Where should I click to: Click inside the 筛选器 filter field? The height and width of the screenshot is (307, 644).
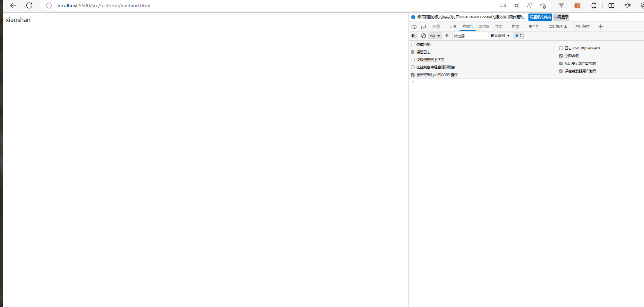click(x=470, y=36)
